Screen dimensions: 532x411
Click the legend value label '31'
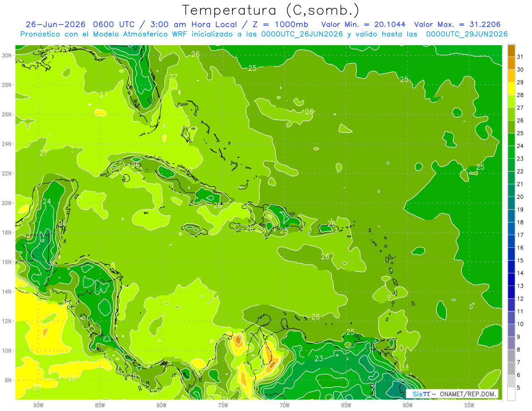520,57
